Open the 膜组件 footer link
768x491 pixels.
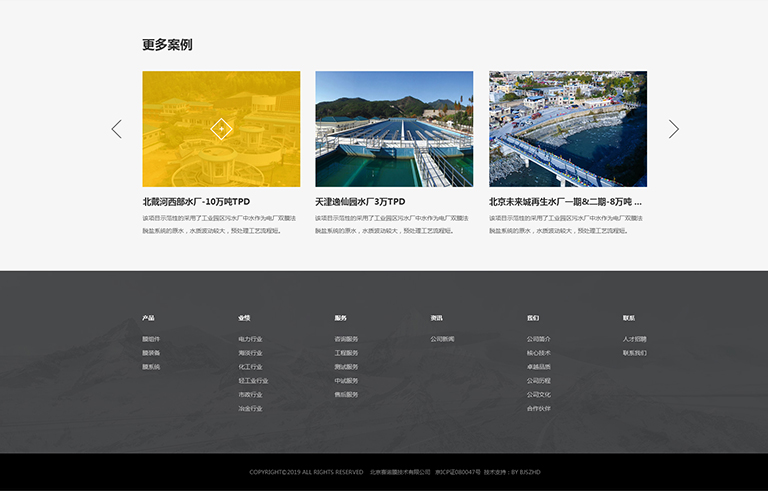(x=151, y=339)
